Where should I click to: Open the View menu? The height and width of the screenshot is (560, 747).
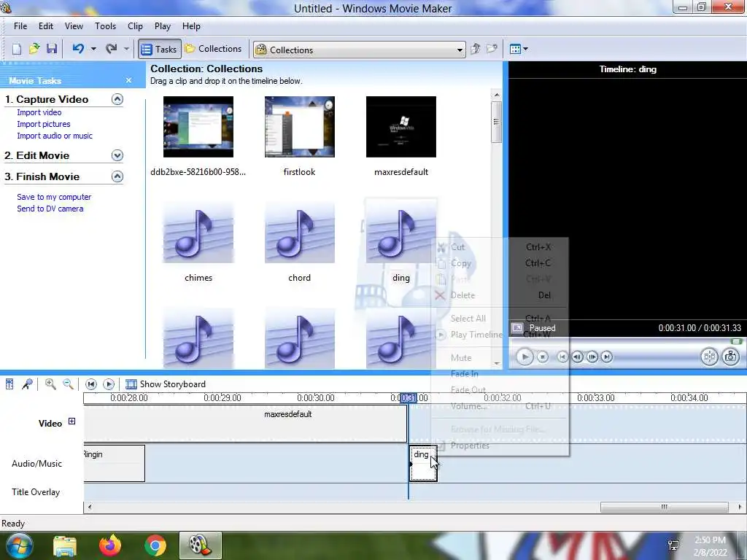click(x=74, y=26)
